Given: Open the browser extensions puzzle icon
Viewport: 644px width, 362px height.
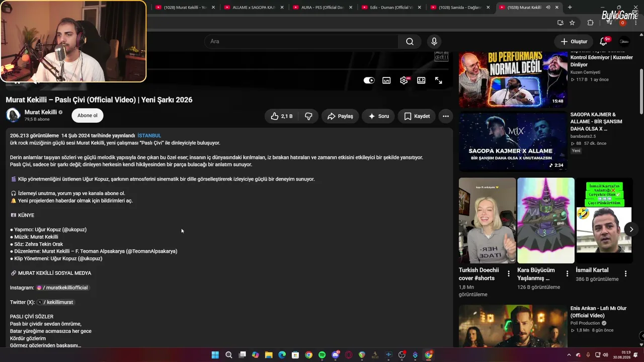Looking at the screenshot, I should [x=591, y=23].
